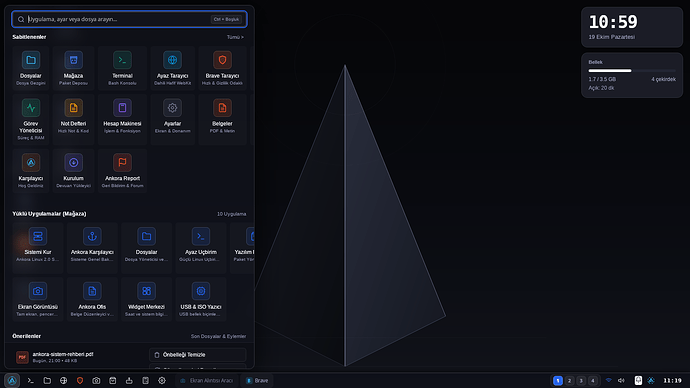Launch Ayaz Uçbirim terminal
This screenshot has height=388, width=690.
coord(201,248)
